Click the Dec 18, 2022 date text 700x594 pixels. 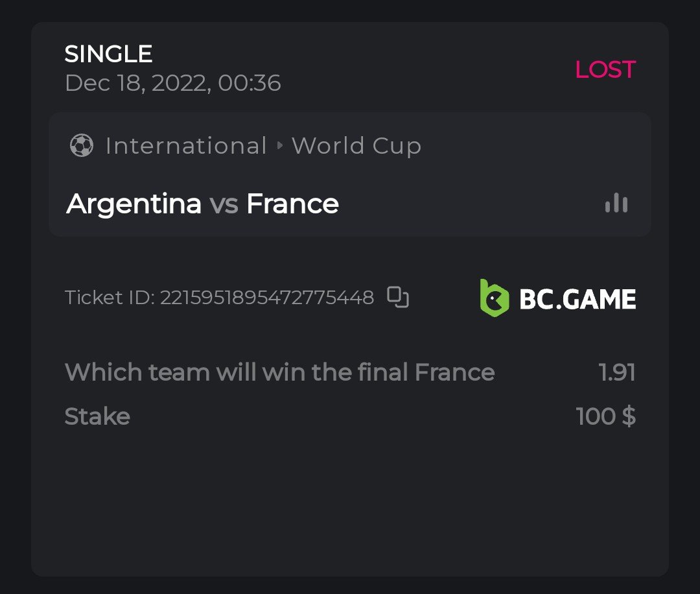point(172,83)
